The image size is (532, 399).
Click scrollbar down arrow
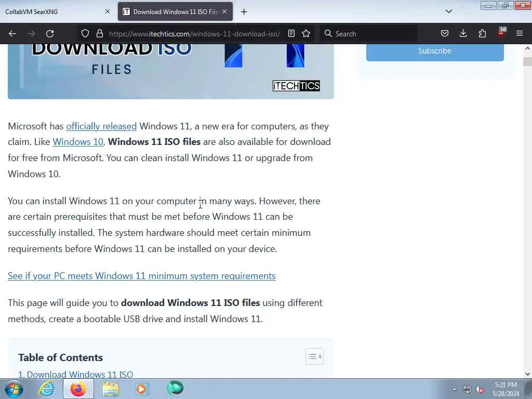528,374
